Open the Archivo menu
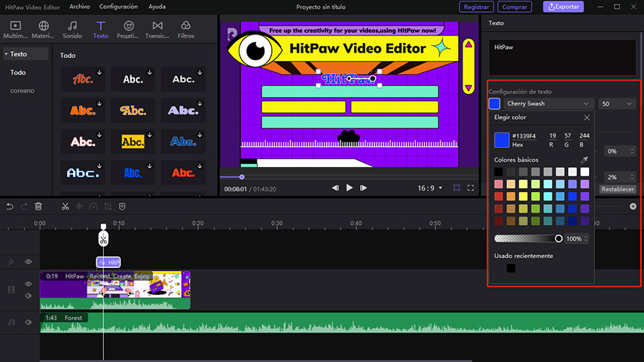The width and height of the screenshot is (644, 362). (80, 7)
